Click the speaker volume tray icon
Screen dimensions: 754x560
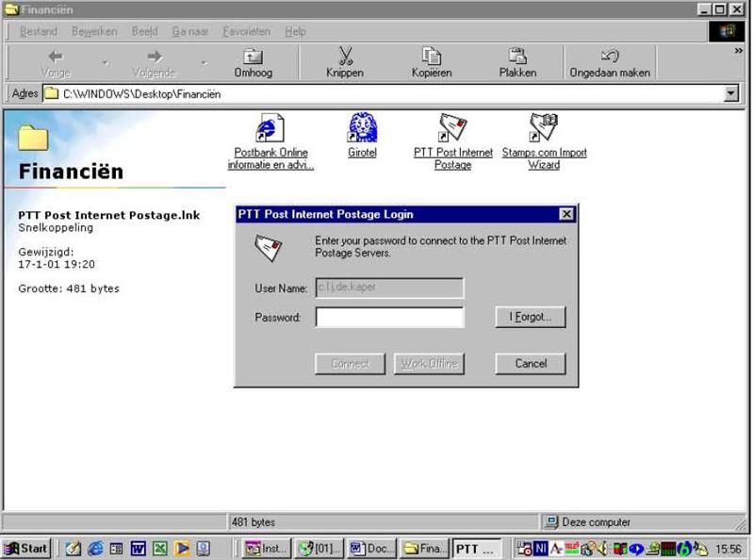click(601, 549)
